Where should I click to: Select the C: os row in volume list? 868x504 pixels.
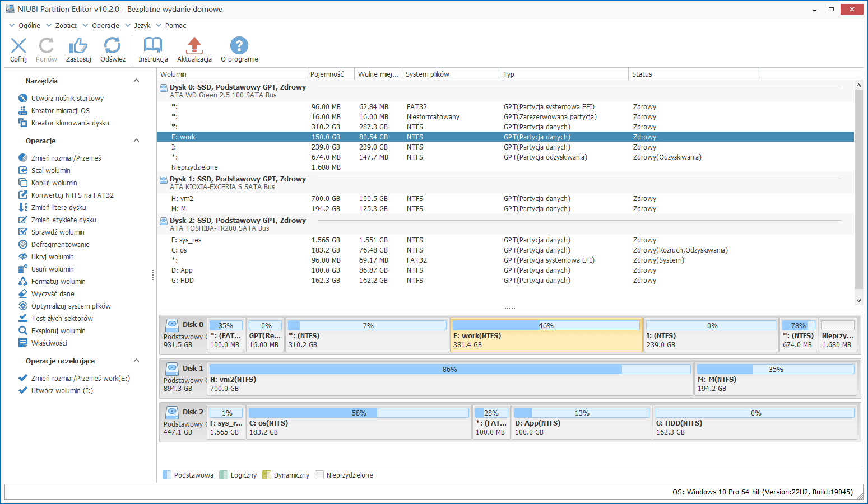tap(179, 250)
